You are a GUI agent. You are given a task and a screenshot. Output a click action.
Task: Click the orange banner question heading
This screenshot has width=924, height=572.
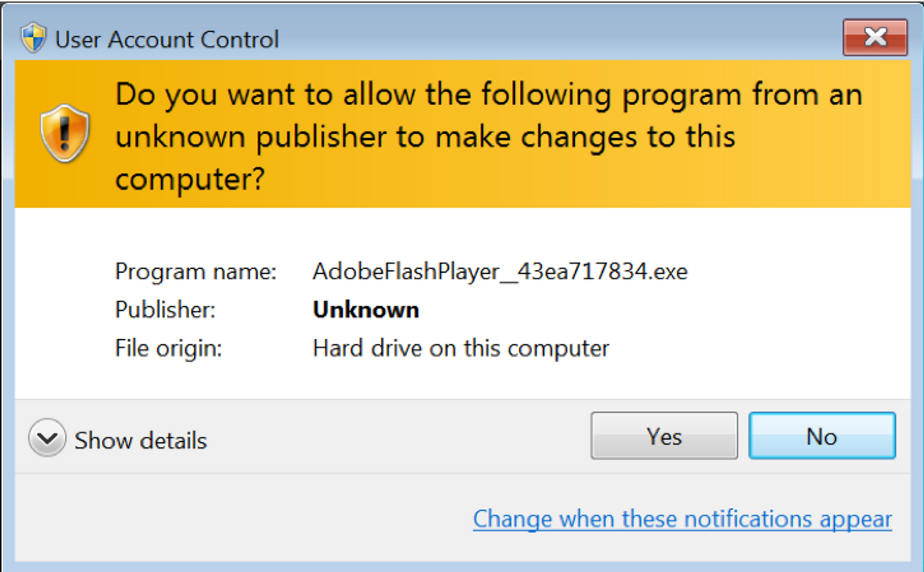tap(489, 137)
